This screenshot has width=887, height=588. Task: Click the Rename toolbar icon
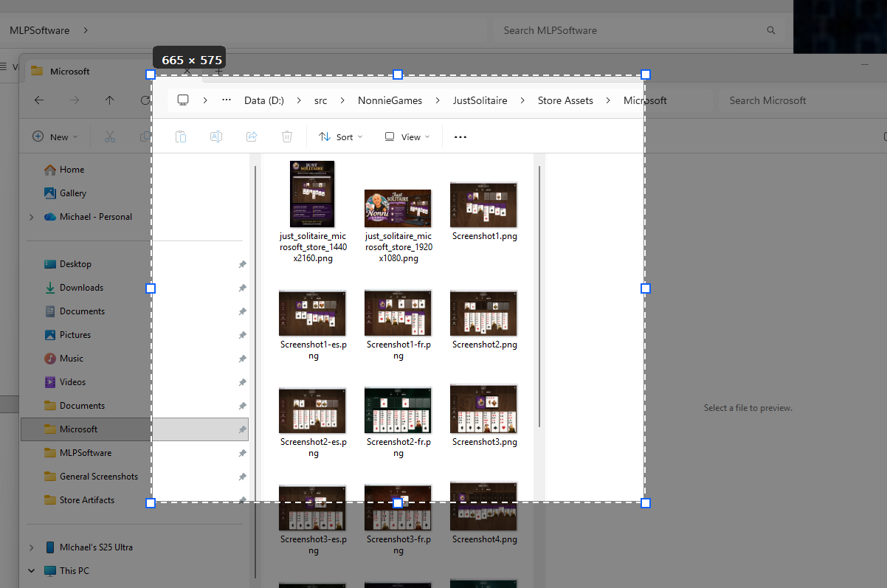pyautogui.click(x=216, y=136)
